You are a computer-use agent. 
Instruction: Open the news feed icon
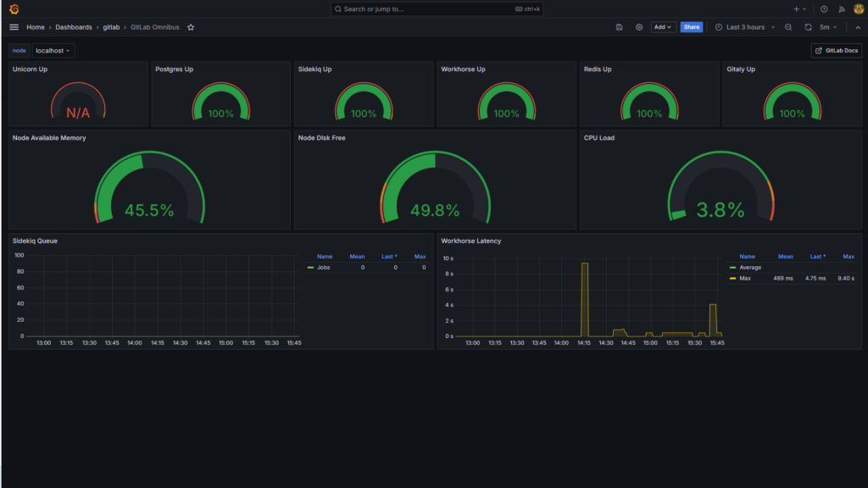coord(842,8)
